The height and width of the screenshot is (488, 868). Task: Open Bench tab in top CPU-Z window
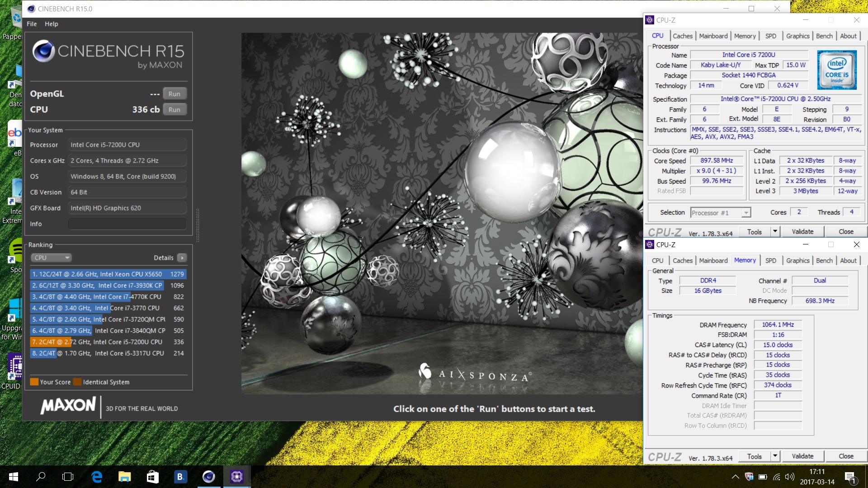click(824, 36)
